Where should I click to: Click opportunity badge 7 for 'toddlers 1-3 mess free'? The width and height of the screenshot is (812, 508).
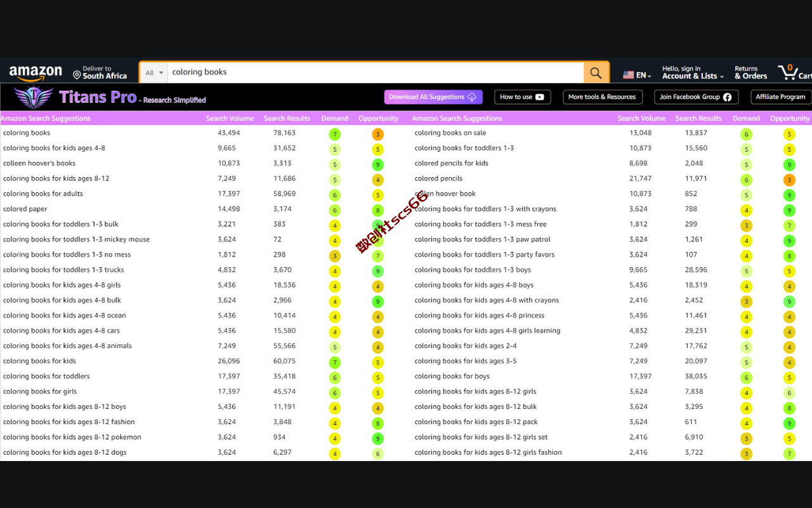coord(789,226)
